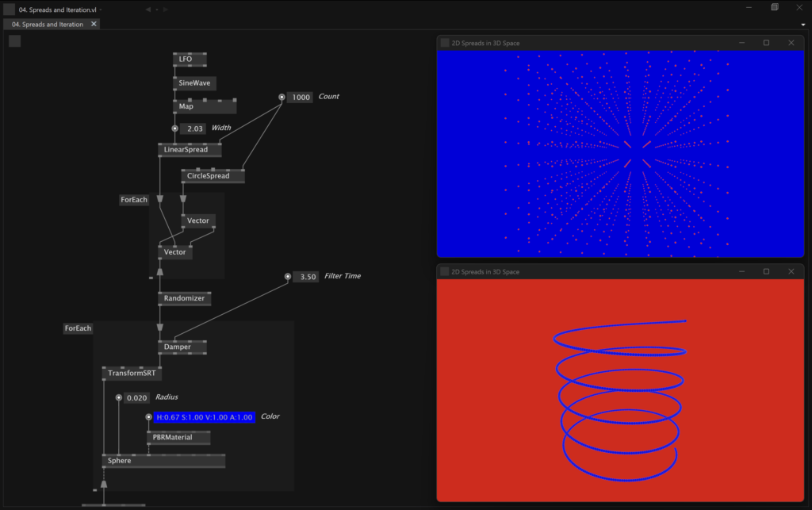Open the vvvv main menu icon in title bar
Viewport: 812px width, 510px height.
coord(9,9)
